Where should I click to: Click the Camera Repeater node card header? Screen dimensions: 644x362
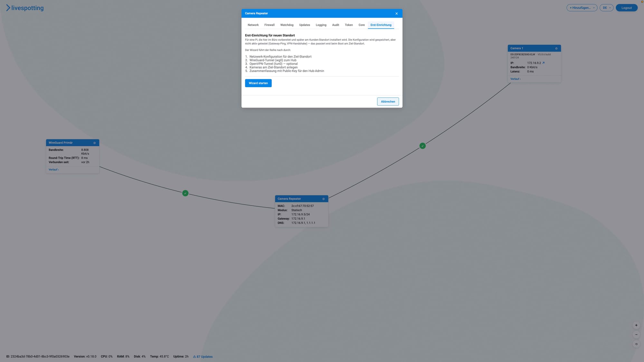pos(302,199)
